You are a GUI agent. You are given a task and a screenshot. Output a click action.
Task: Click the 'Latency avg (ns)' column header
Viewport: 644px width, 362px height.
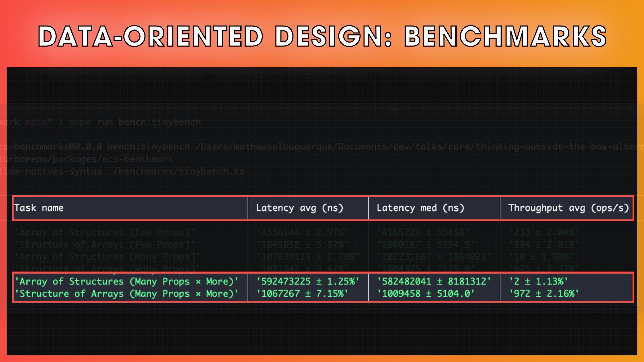pos(300,208)
